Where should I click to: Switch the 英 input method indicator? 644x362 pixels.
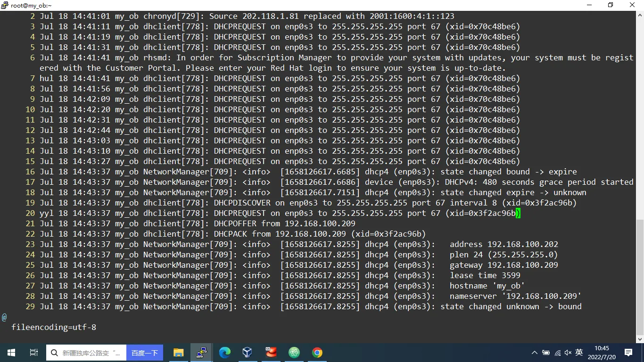(x=579, y=353)
